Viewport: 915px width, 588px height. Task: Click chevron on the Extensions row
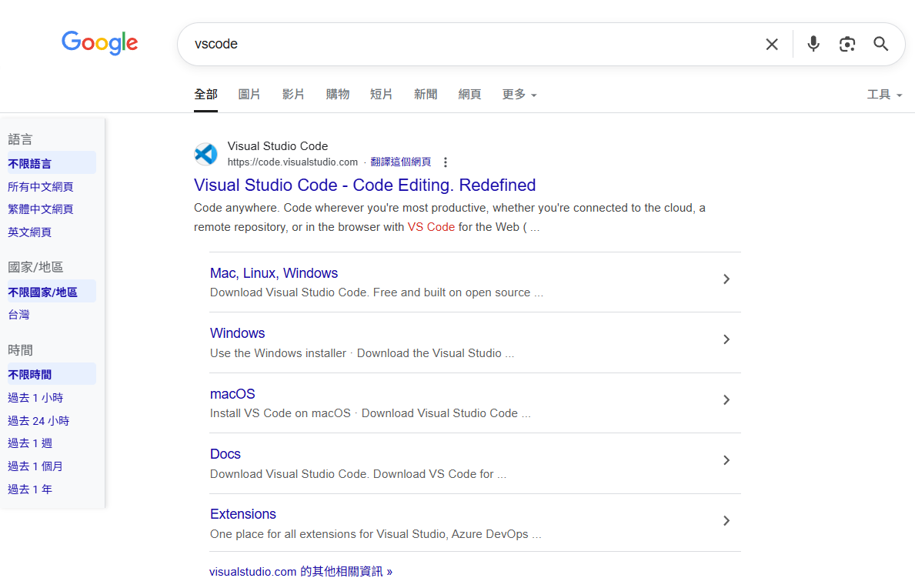[x=726, y=521]
